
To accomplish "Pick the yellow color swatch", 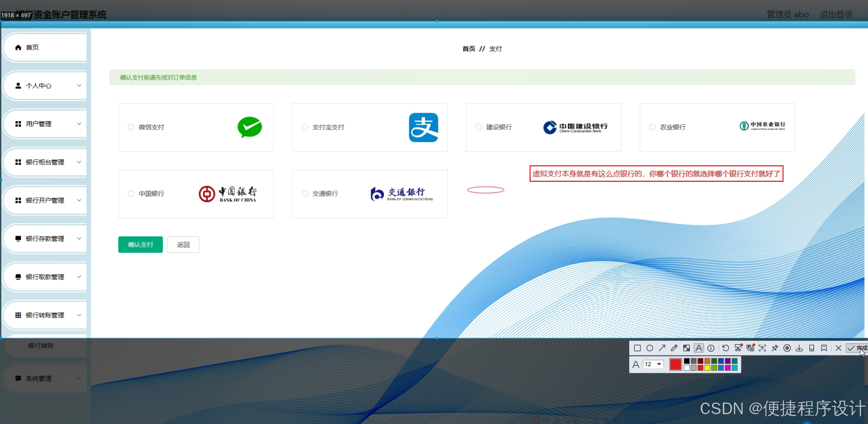I will point(707,368).
